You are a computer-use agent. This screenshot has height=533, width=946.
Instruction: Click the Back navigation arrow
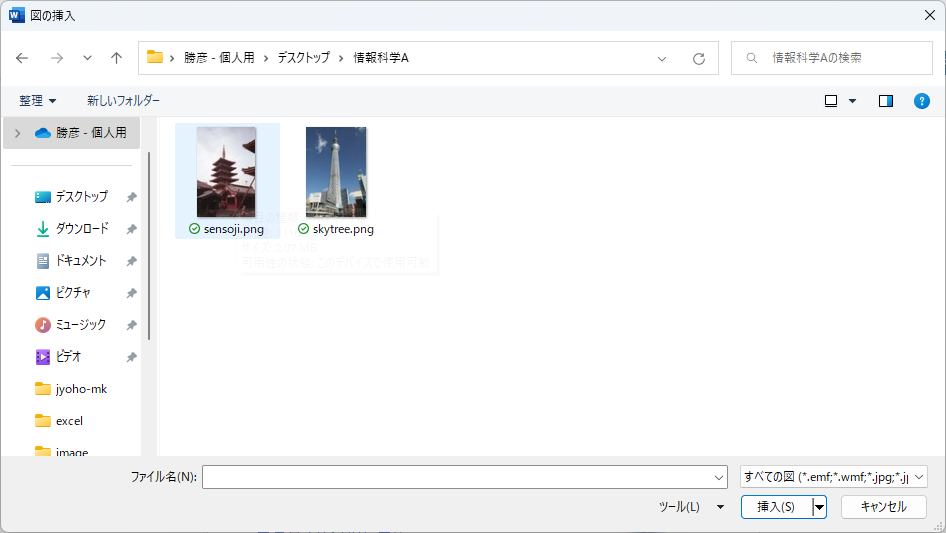[x=22, y=58]
